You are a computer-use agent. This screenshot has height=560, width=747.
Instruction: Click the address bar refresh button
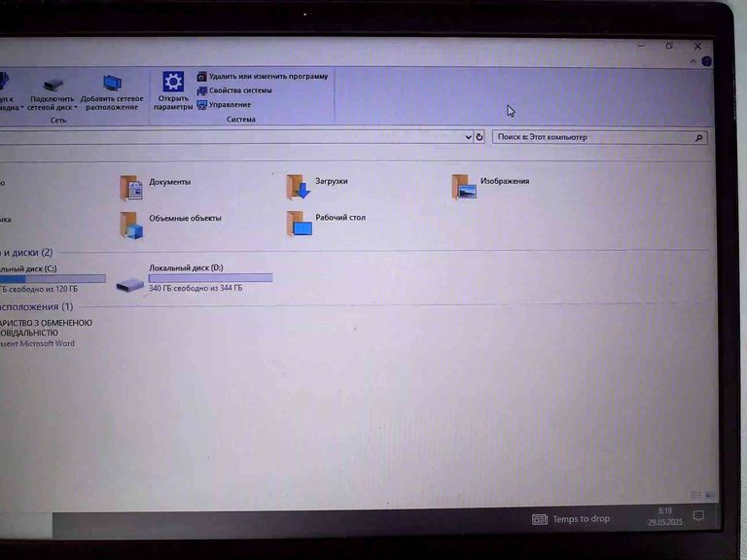(480, 137)
